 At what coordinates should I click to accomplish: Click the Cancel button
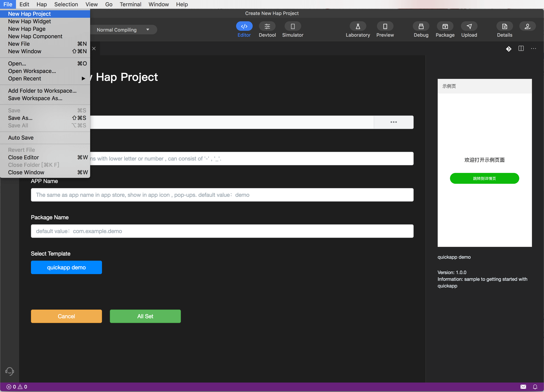point(66,316)
